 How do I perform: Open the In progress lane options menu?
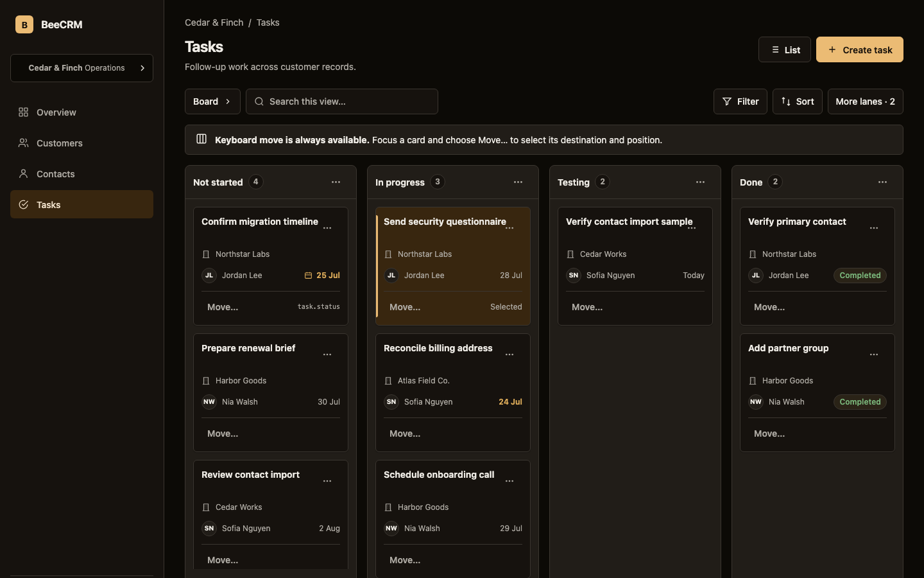point(518,182)
